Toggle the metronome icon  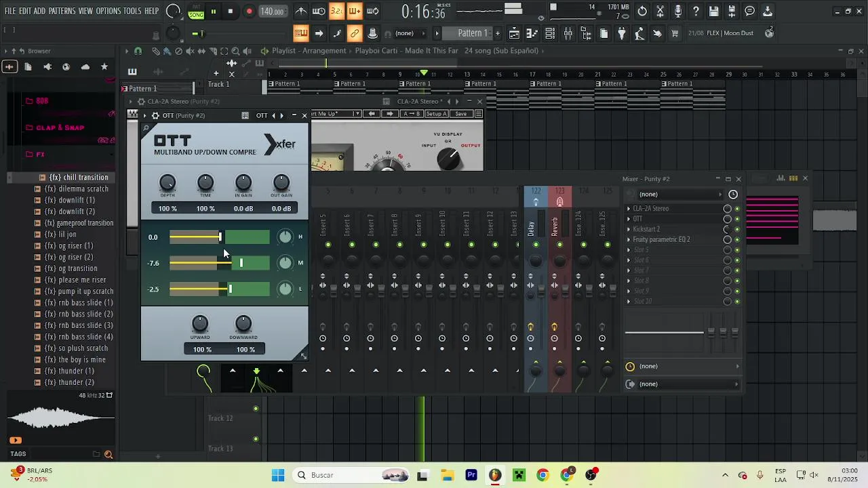pos(301,11)
